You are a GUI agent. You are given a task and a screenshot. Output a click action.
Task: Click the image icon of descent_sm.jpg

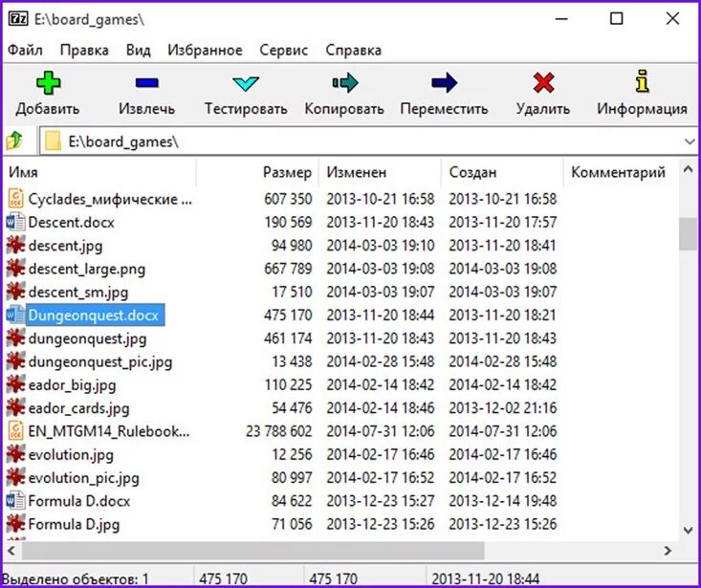tap(15, 292)
